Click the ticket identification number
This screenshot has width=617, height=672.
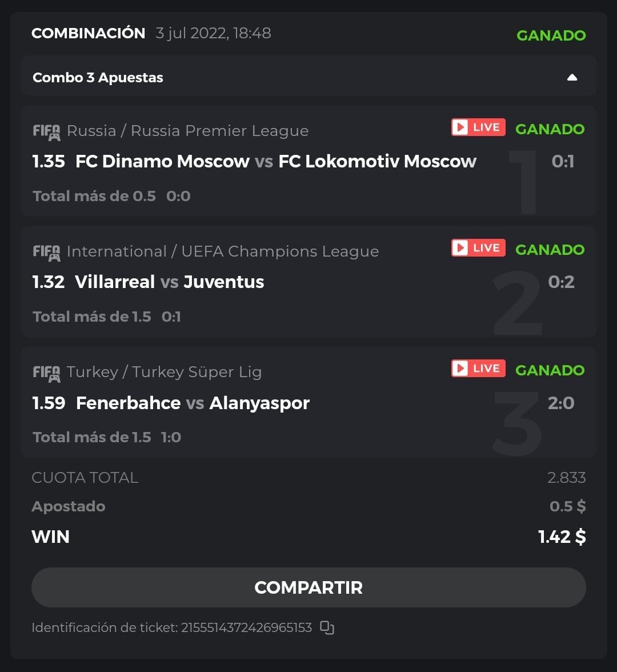pyautogui.click(x=246, y=627)
